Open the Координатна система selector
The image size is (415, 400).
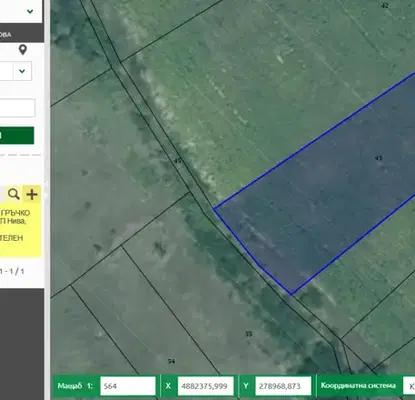pos(409,386)
